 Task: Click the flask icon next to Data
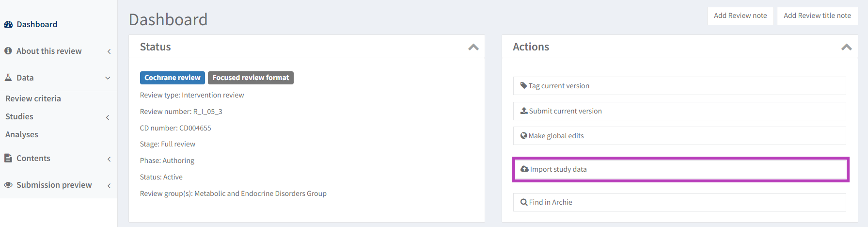[8, 78]
